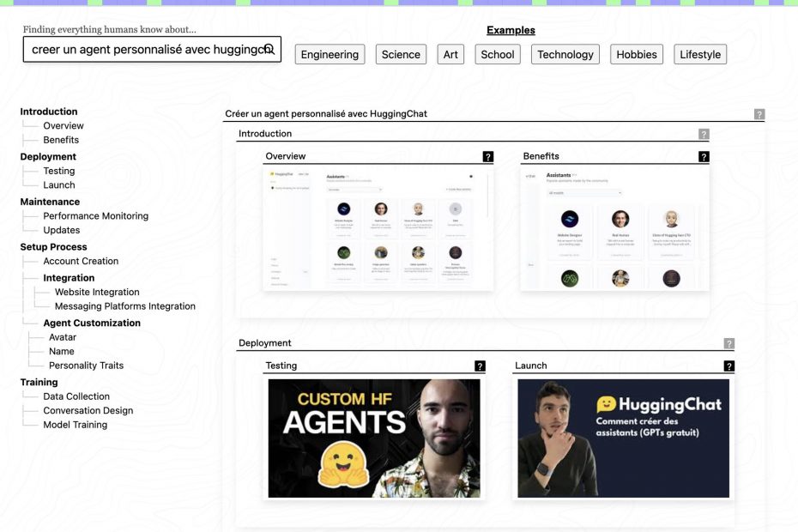The height and width of the screenshot is (532, 798).
Task: Pick the Lifestyle example category
Action: click(x=700, y=55)
